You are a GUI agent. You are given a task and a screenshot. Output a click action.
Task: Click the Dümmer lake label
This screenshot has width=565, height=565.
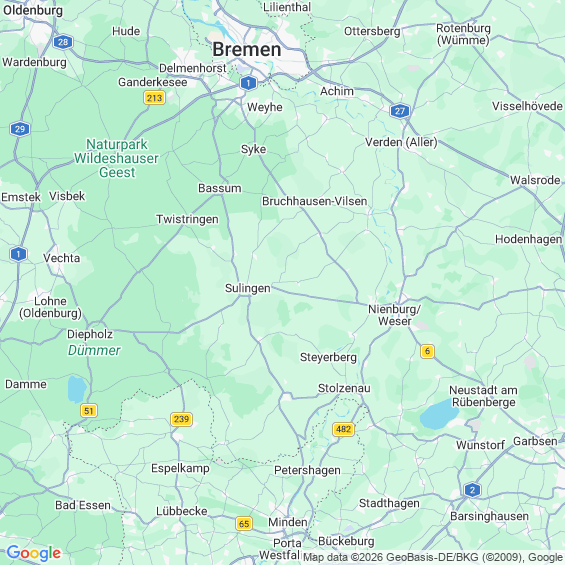point(94,350)
